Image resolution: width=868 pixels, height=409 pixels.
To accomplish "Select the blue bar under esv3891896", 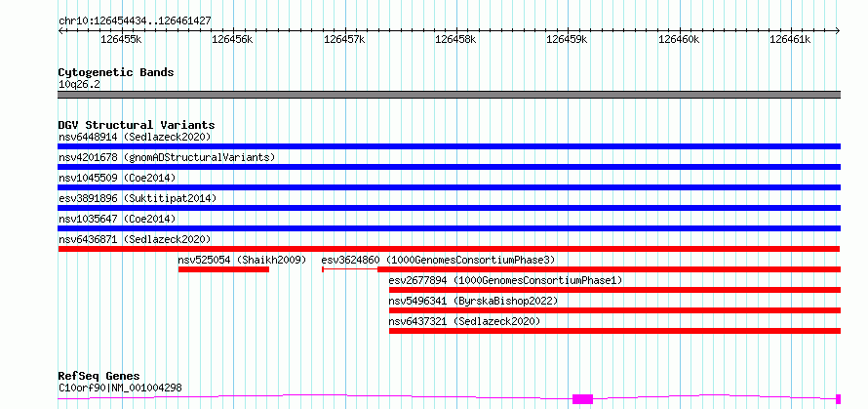I will (450, 208).
